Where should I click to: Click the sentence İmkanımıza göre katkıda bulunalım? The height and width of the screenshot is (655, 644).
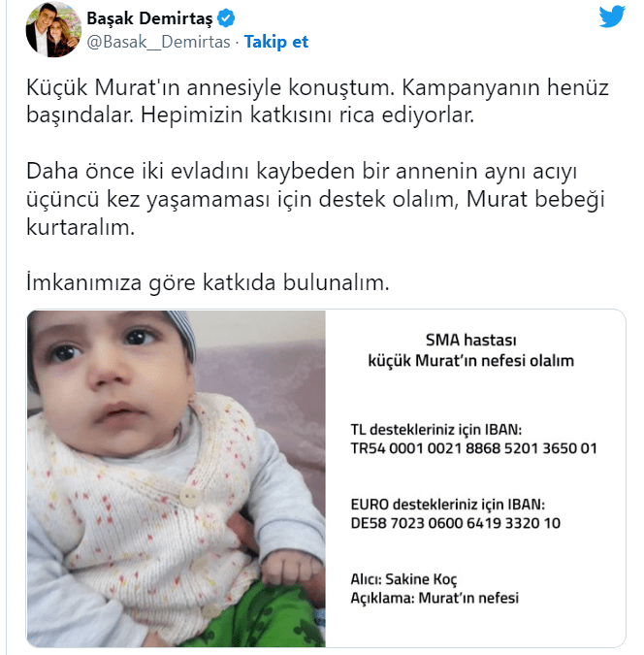tap(208, 282)
